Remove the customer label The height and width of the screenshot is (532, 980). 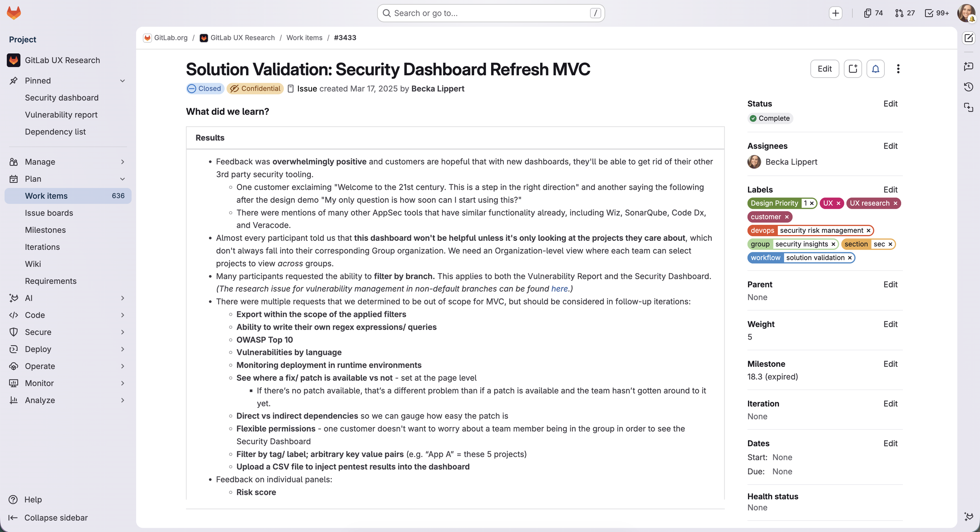tap(787, 217)
